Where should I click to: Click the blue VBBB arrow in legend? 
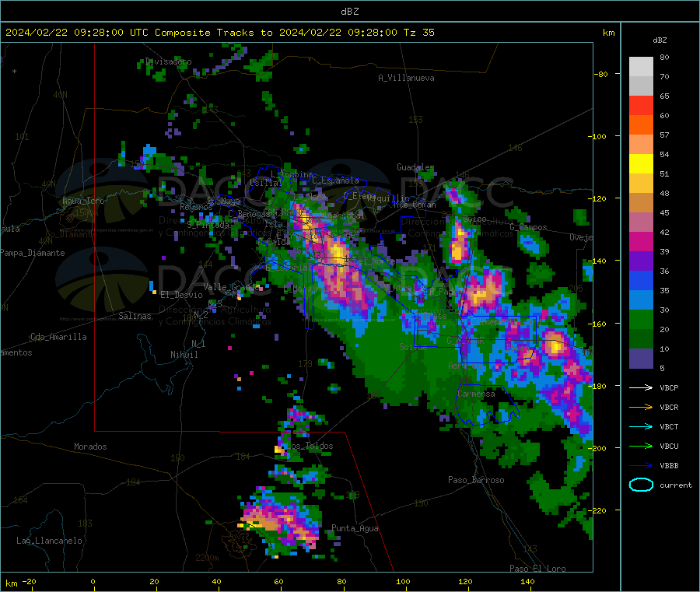[641, 465]
